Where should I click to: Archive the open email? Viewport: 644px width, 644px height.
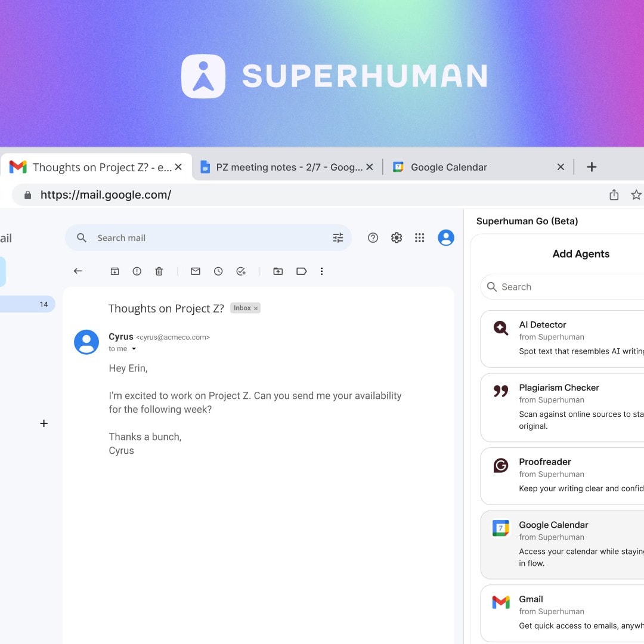point(114,271)
